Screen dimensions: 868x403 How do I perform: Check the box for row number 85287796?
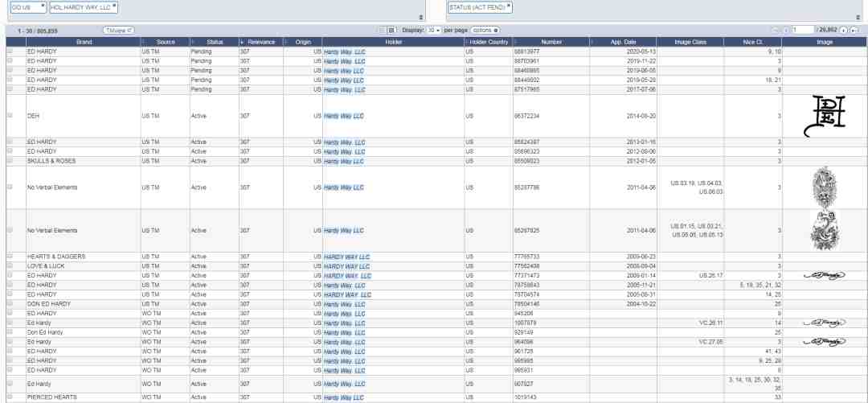point(10,187)
